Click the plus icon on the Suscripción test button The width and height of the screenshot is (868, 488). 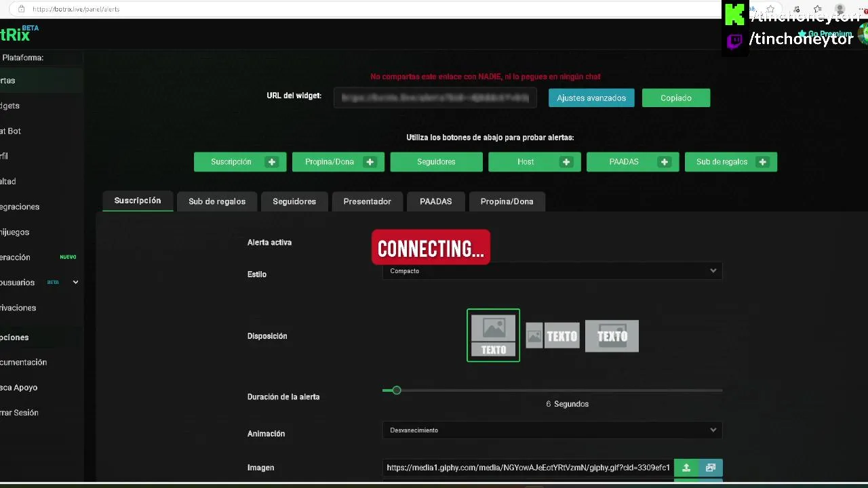272,162
